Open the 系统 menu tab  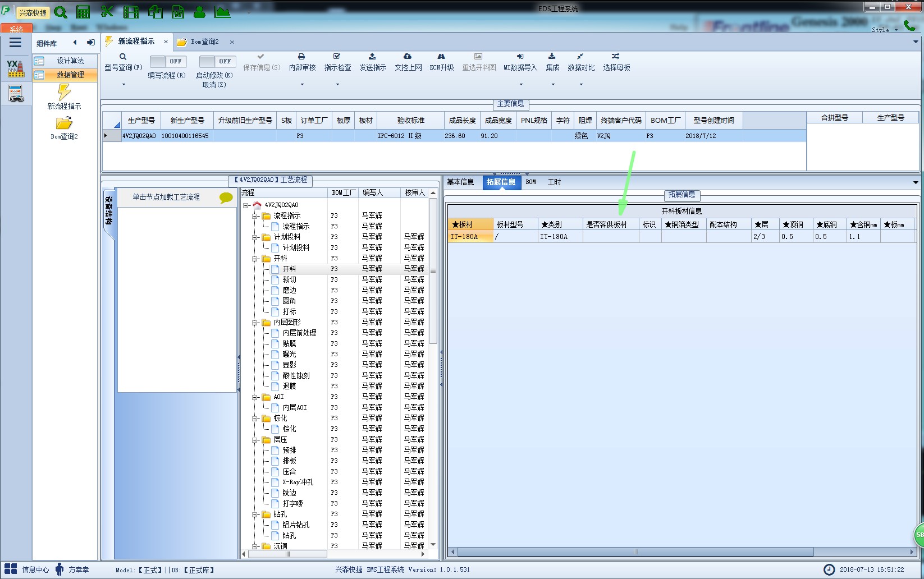tap(16, 29)
